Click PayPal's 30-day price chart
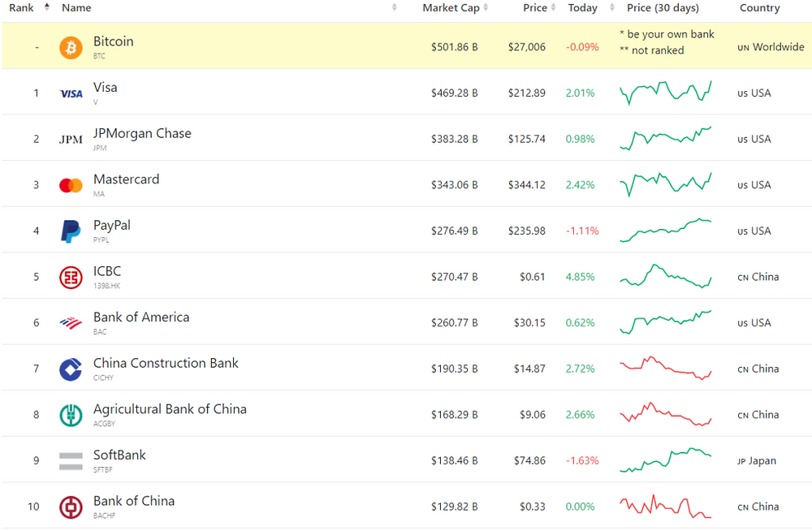 point(666,230)
